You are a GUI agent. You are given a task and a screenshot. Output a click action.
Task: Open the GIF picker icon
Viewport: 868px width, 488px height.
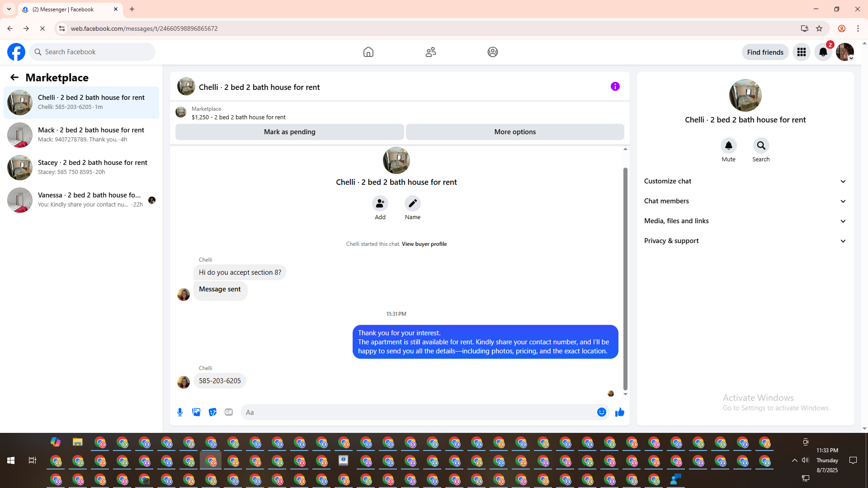tap(229, 412)
